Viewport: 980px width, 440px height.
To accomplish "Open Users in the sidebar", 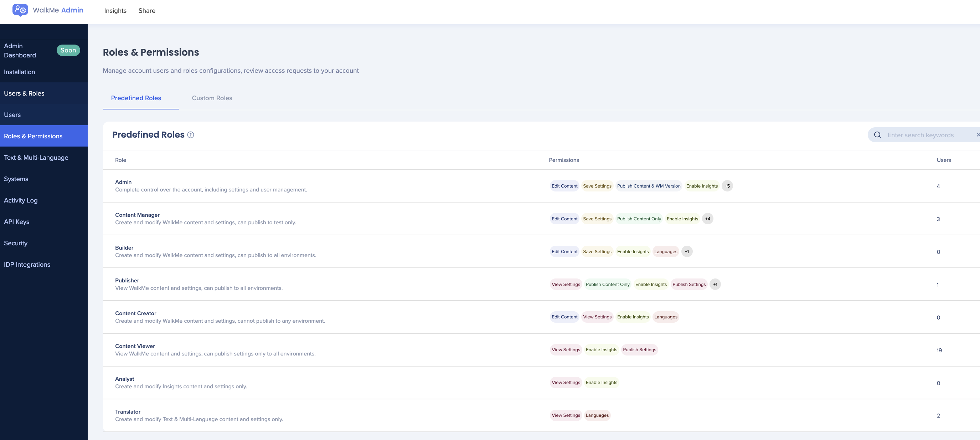I will click(x=12, y=115).
